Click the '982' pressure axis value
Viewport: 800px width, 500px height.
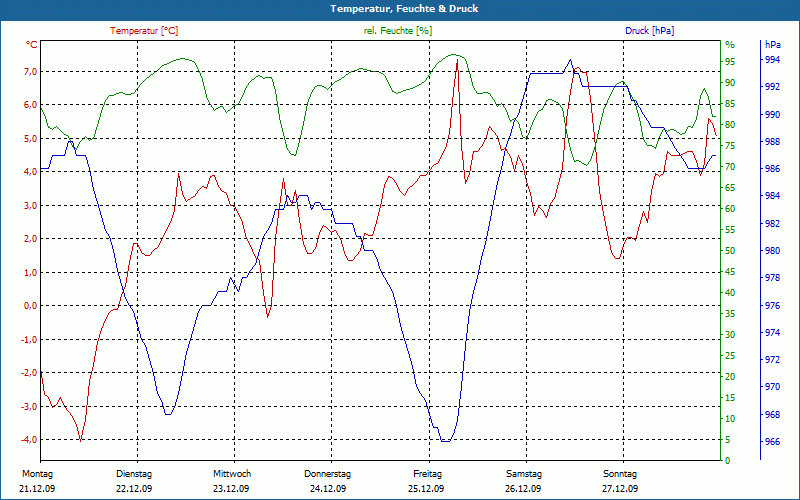772,223
